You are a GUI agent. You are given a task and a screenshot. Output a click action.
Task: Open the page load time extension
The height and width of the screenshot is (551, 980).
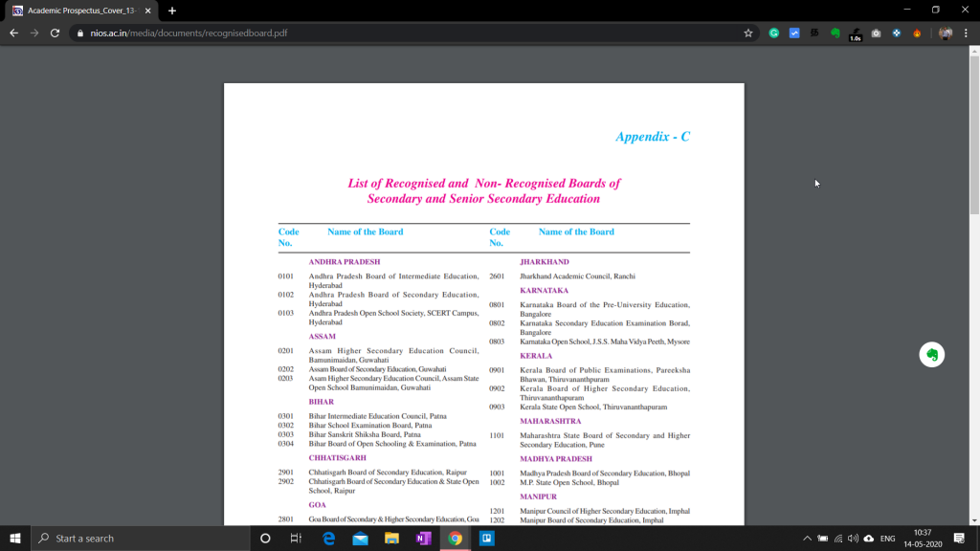tap(856, 34)
